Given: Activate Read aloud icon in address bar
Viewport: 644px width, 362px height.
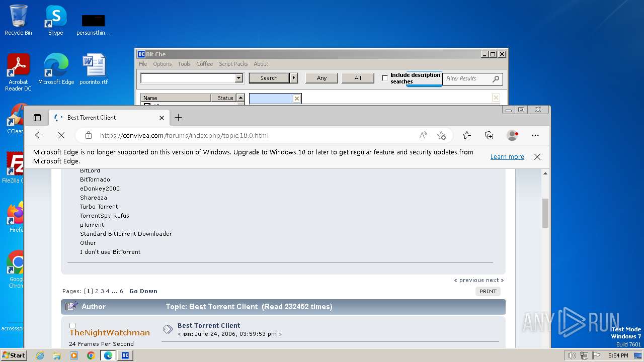Looking at the screenshot, I should [x=423, y=135].
